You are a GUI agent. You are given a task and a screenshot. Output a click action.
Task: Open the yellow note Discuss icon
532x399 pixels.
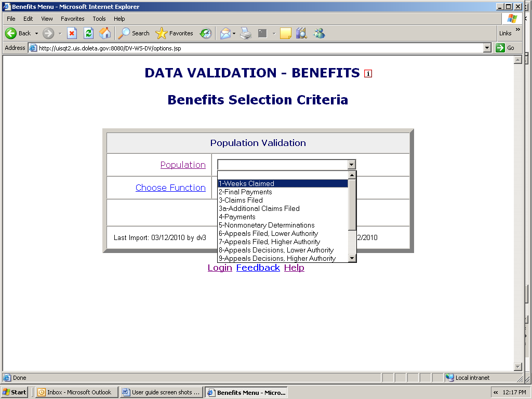click(x=286, y=33)
